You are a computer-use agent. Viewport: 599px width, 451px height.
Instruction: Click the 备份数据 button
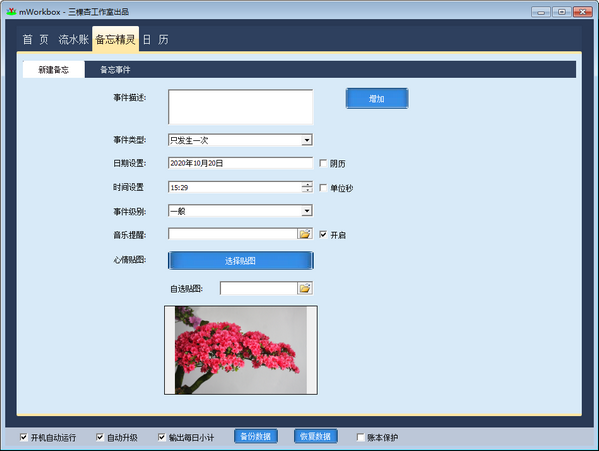256,436
